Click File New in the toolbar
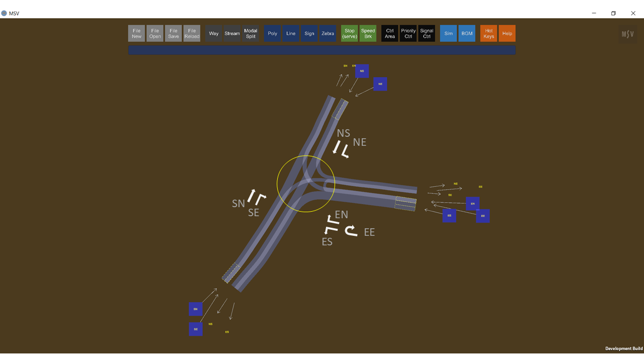 pyautogui.click(x=136, y=34)
